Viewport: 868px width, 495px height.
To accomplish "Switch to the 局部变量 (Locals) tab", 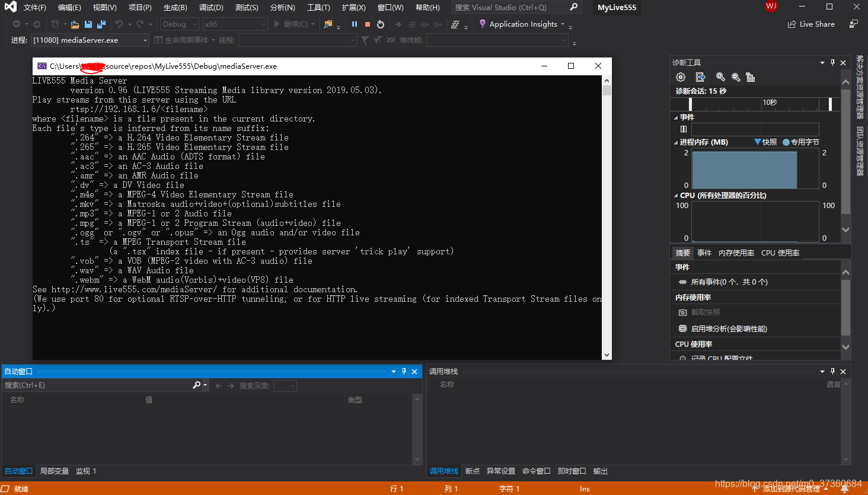I will [x=55, y=471].
